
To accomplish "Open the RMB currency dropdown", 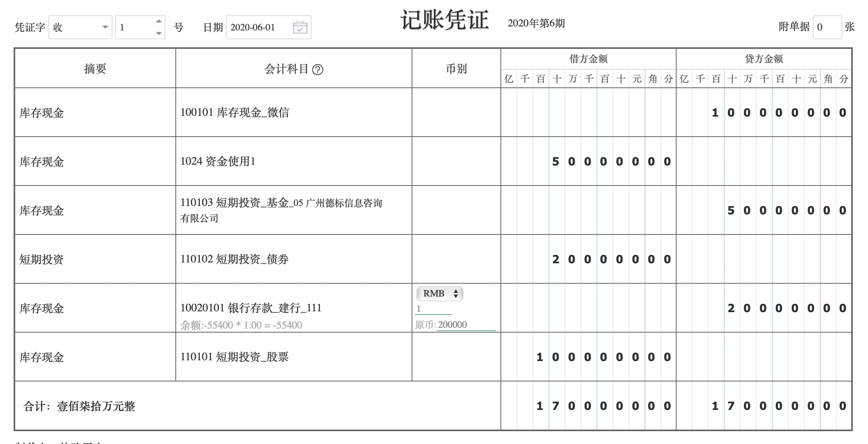I will coord(440,293).
